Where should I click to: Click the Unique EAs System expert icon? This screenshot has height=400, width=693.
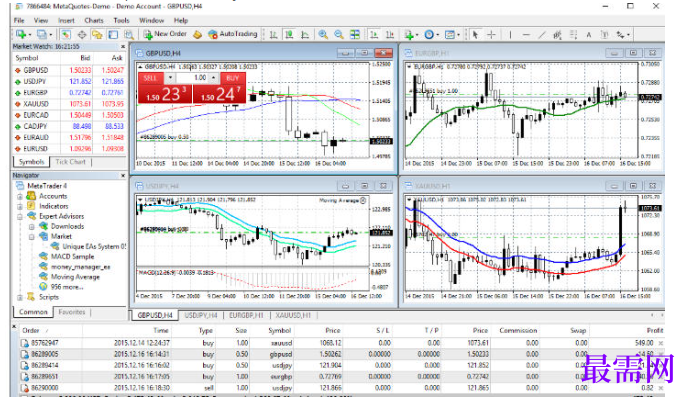point(55,246)
